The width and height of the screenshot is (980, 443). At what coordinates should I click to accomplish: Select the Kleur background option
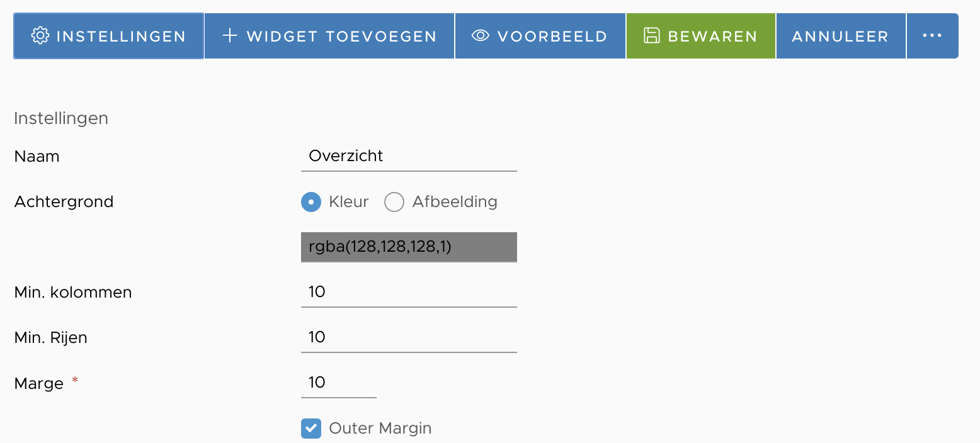[311, 202]
